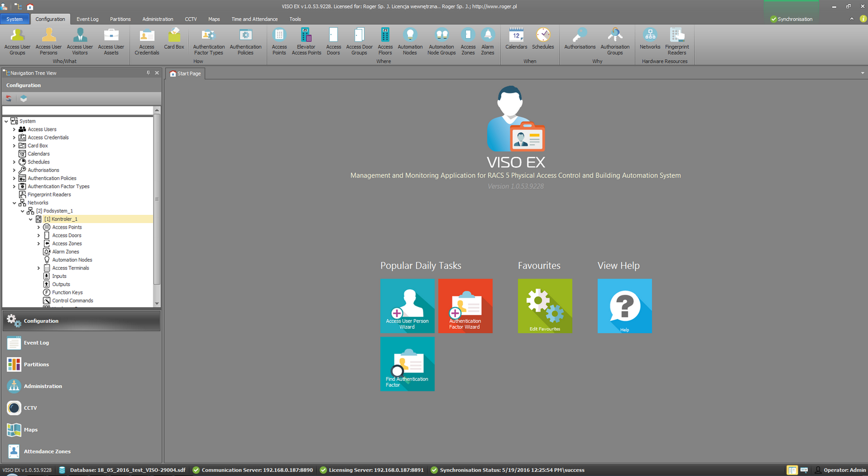Open the Help tile
This screenshot has height=476, width=868.
[x=625, y=306]
